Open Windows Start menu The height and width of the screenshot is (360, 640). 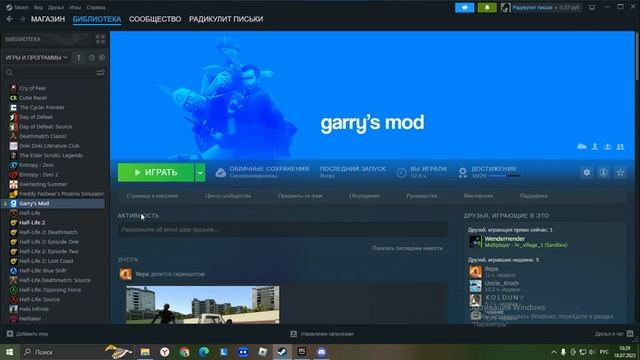[9, 352]
